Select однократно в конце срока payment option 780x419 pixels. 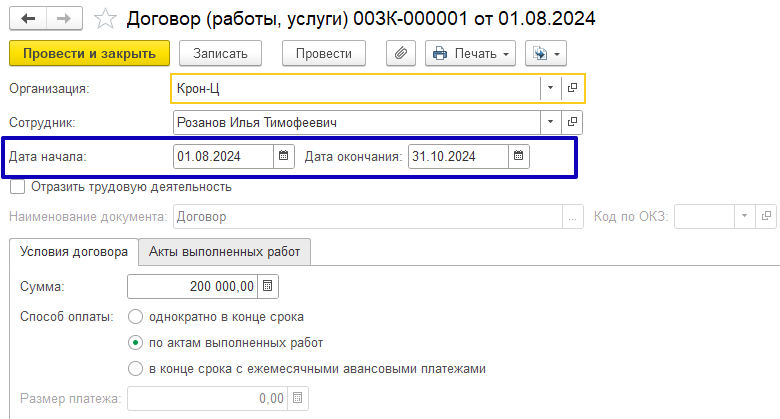(x=135, y=317)
